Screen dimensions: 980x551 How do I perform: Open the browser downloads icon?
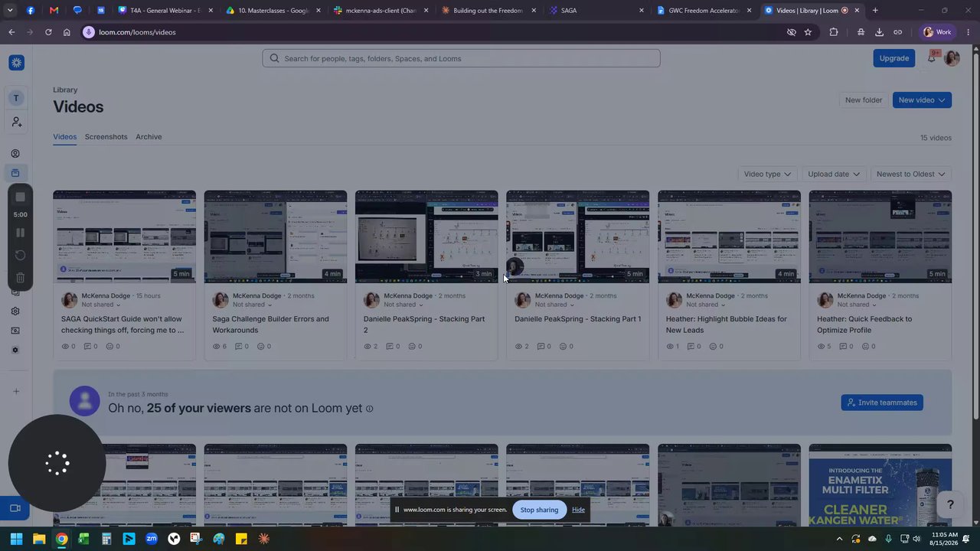coord(879,32)
